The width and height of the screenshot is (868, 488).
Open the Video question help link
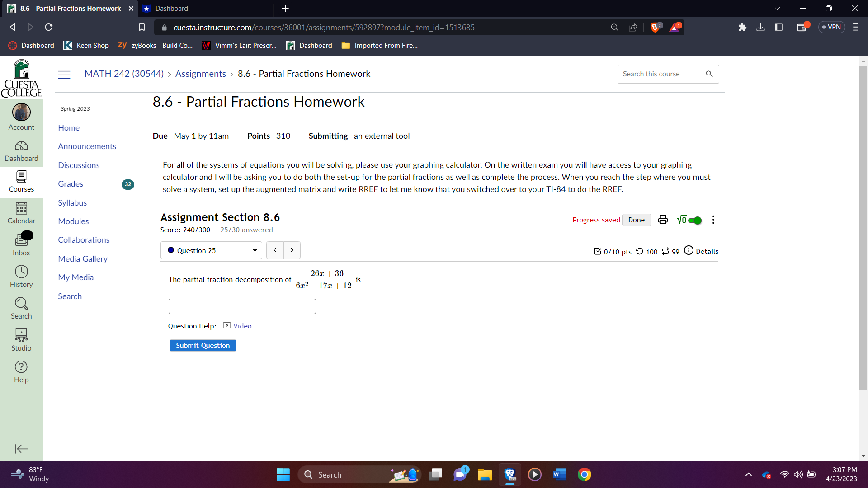(x=242, y=326)
